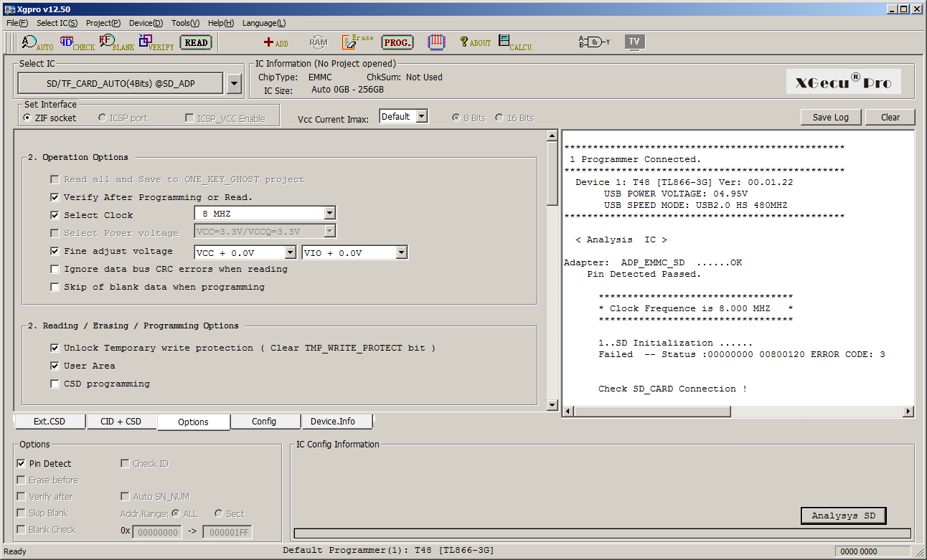Open the VIO + 0.0V voltage dropdown

pos(401,252)
